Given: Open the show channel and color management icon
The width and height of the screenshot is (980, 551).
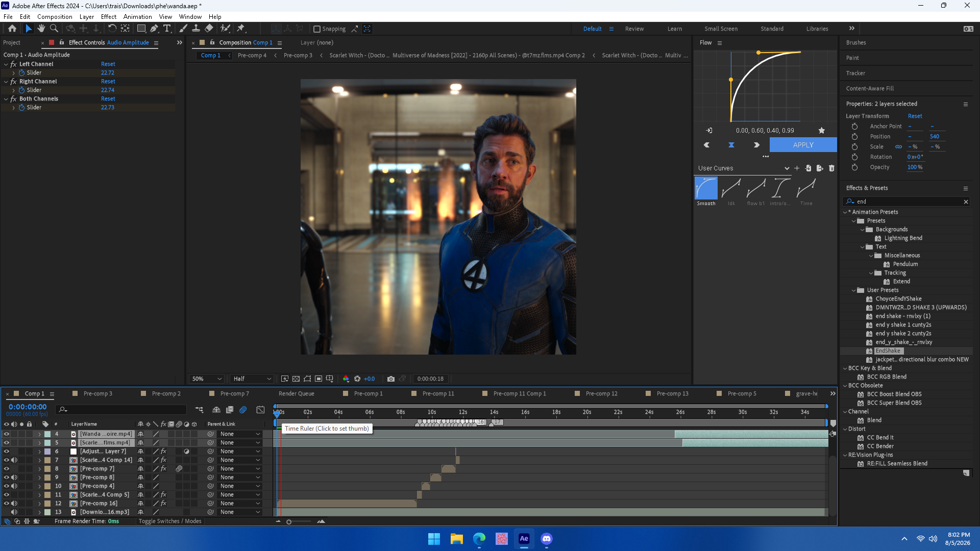Looking at the screenshot, I should [x=346, y=379].
